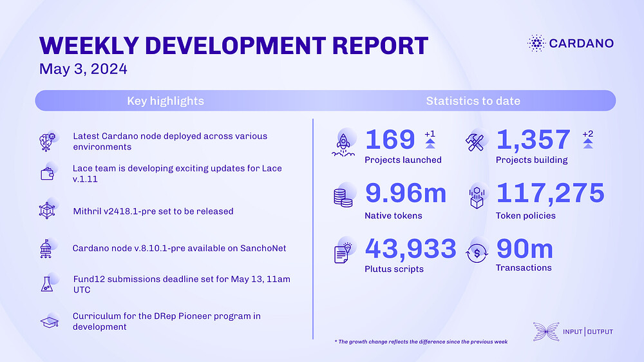Click the 'Plutus scripts' label

coord(394,269)
